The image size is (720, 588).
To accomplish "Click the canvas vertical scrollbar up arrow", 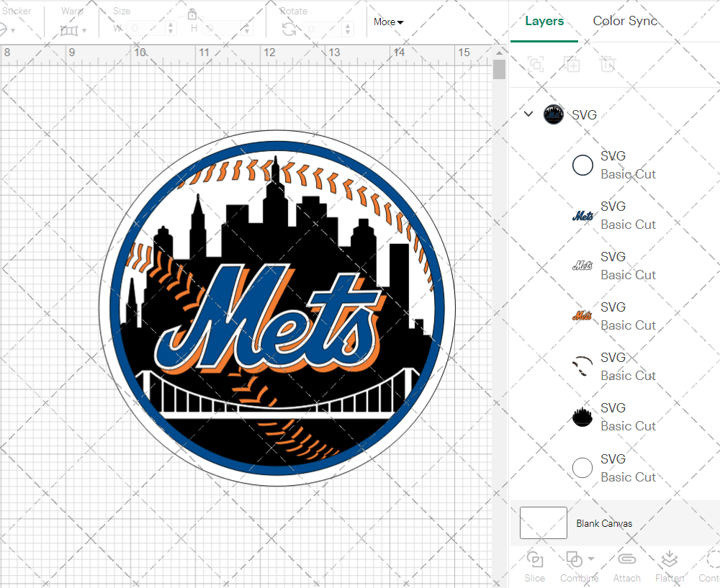I will click(499, 53).
